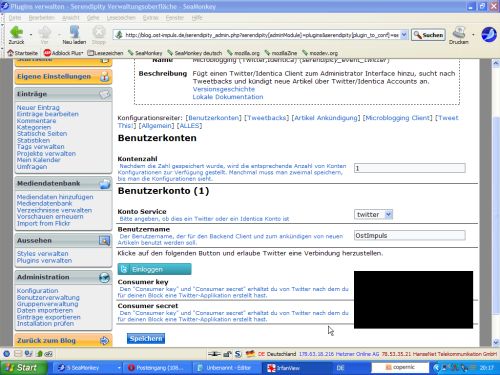Click the Kontenzahl input field
Viewport: 500px width, 375px height.
pos(410,168)
